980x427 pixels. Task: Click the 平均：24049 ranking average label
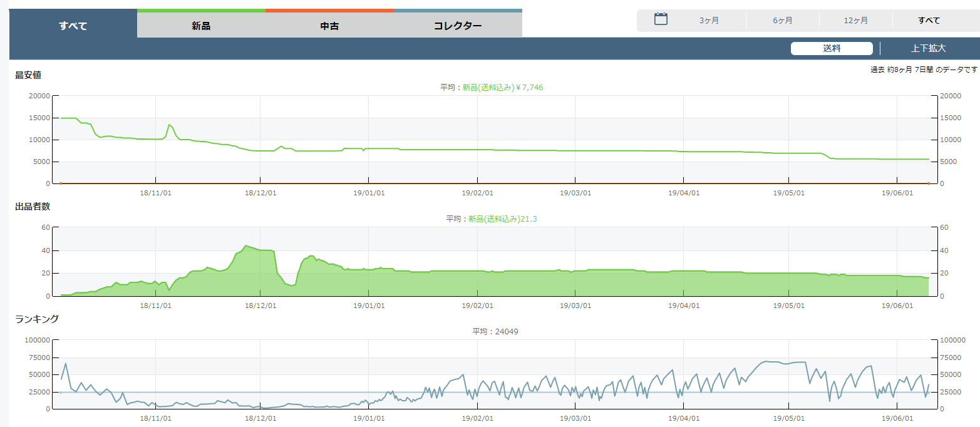click(x=495, y=332)
